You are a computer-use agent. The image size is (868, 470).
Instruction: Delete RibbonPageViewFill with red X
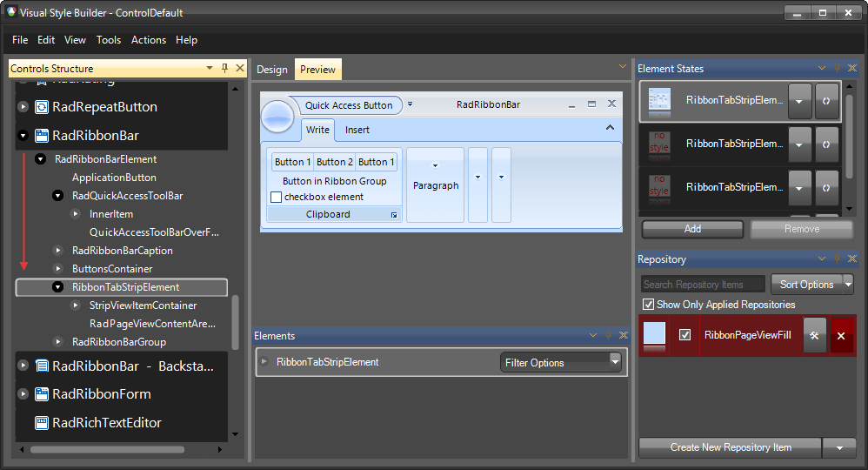coord(841,335)
